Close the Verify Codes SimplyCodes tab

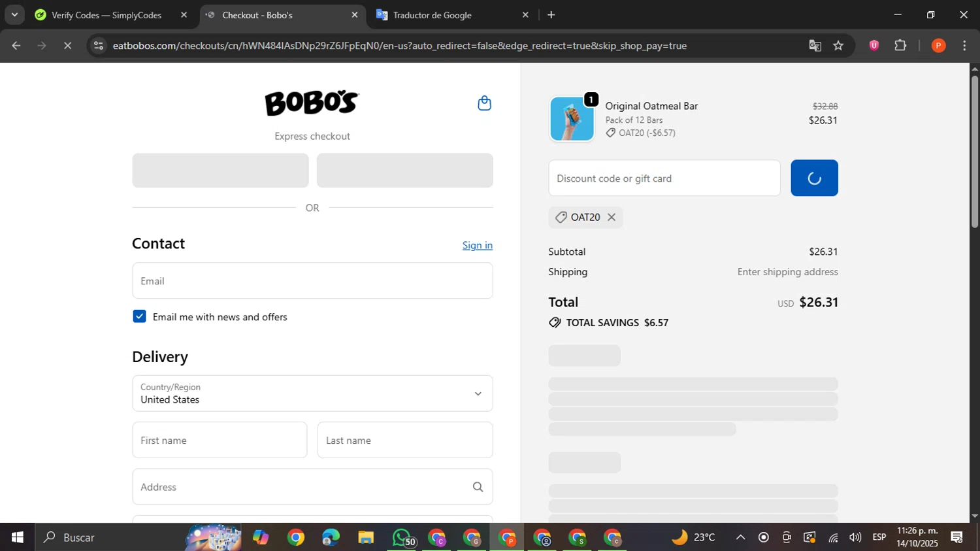tap(184, 15)
